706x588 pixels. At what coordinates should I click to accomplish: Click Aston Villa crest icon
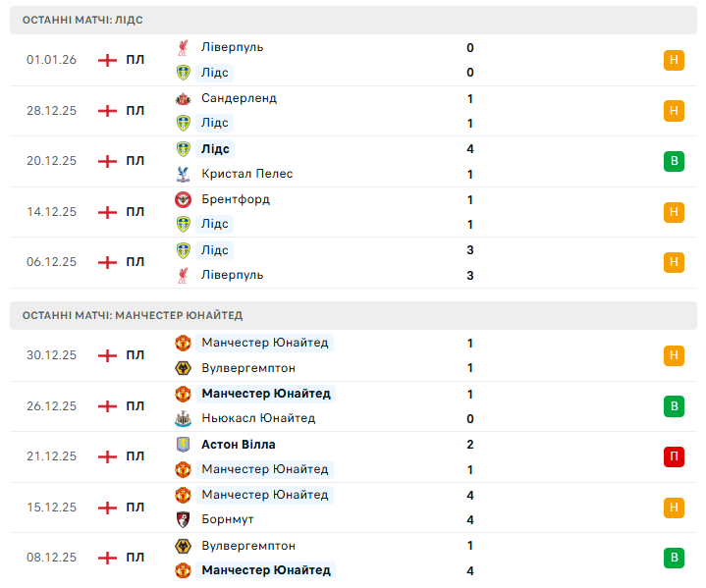[183, 445]
